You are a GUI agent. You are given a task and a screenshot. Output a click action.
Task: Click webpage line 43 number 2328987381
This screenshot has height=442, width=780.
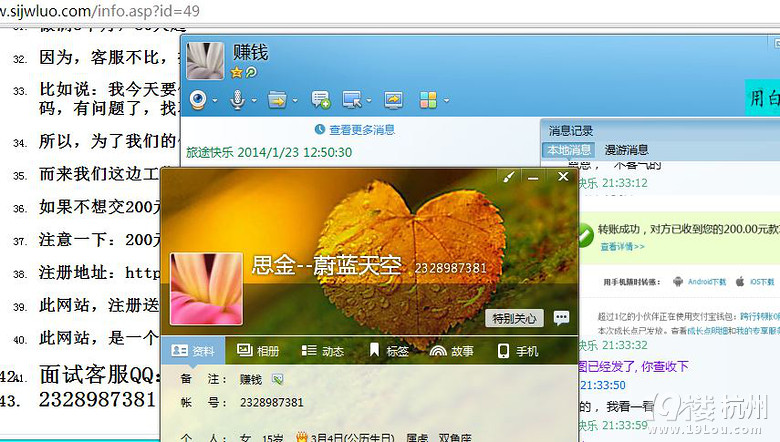pyautogui.click(x=98, y=399)
